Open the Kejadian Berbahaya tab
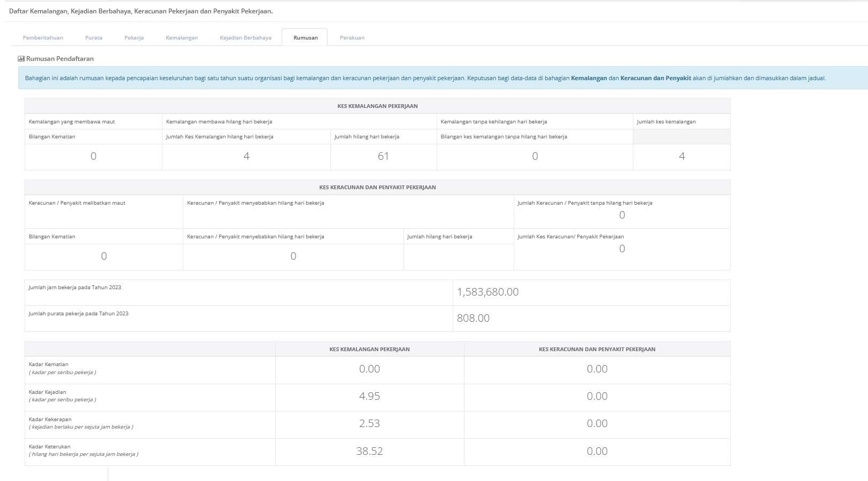 (245, 38)
